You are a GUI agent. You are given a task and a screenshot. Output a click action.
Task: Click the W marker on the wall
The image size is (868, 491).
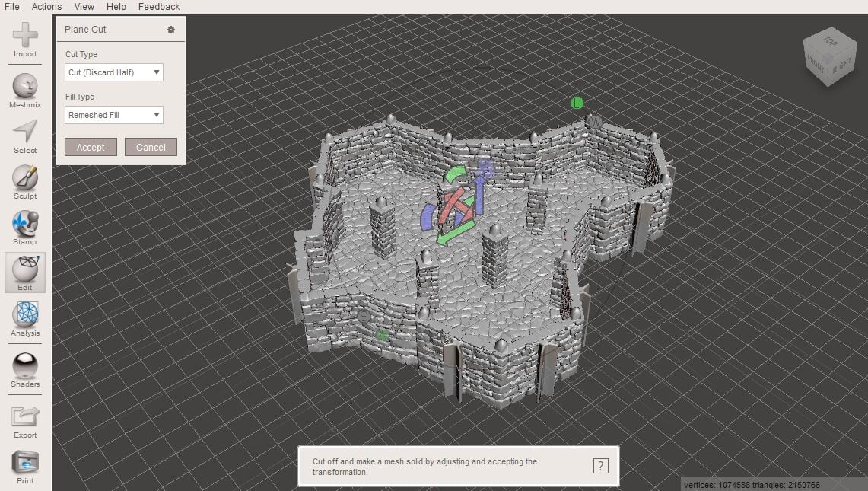(595, 121)
